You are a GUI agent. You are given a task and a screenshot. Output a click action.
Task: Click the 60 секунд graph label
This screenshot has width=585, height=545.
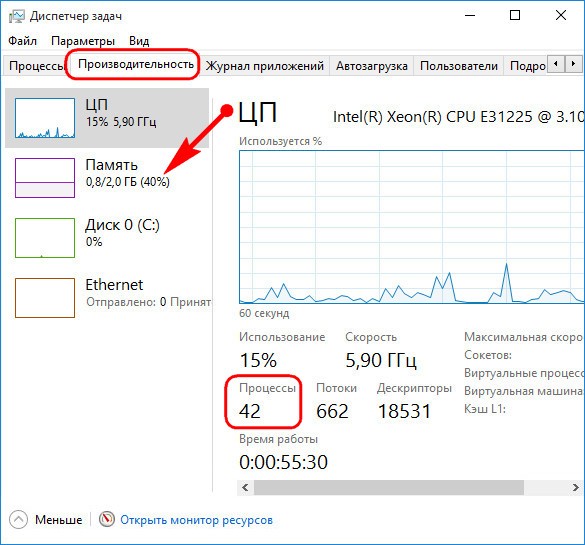(264, 313)
